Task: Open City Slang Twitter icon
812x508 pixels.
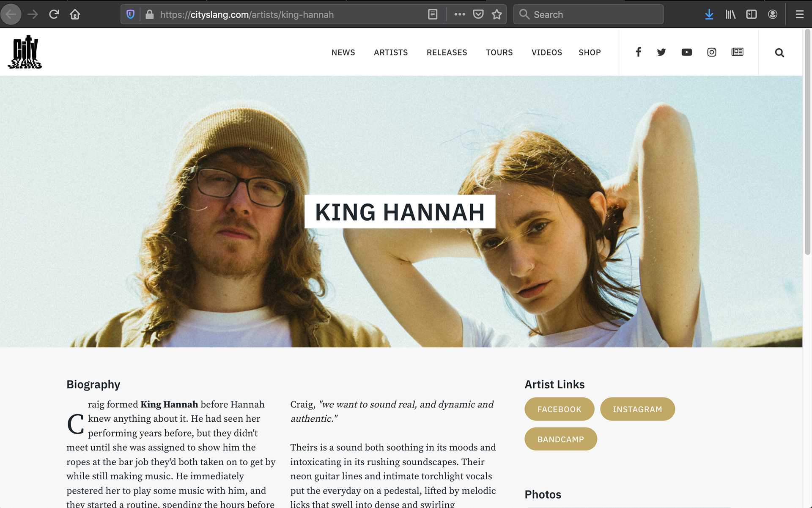Action: 661,52
